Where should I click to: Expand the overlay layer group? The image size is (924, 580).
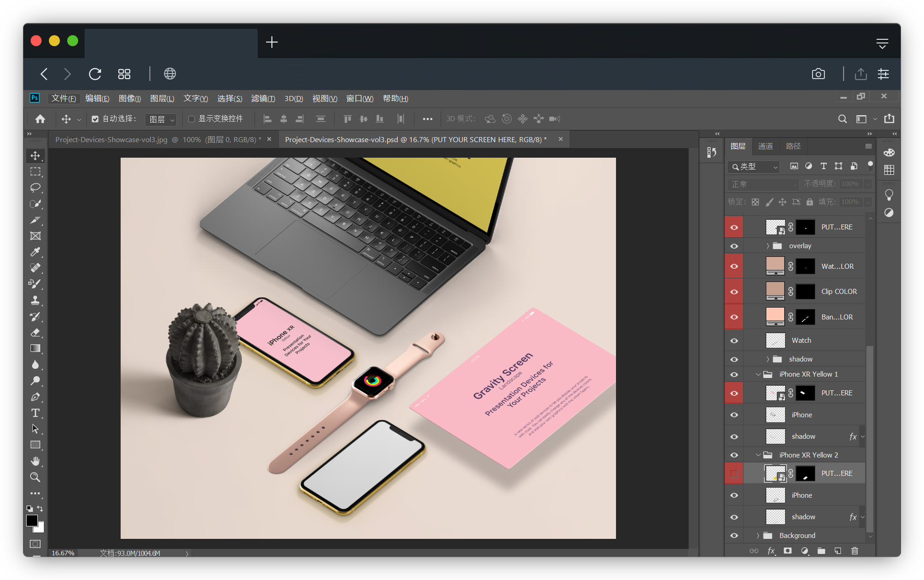tap(768, 246)
